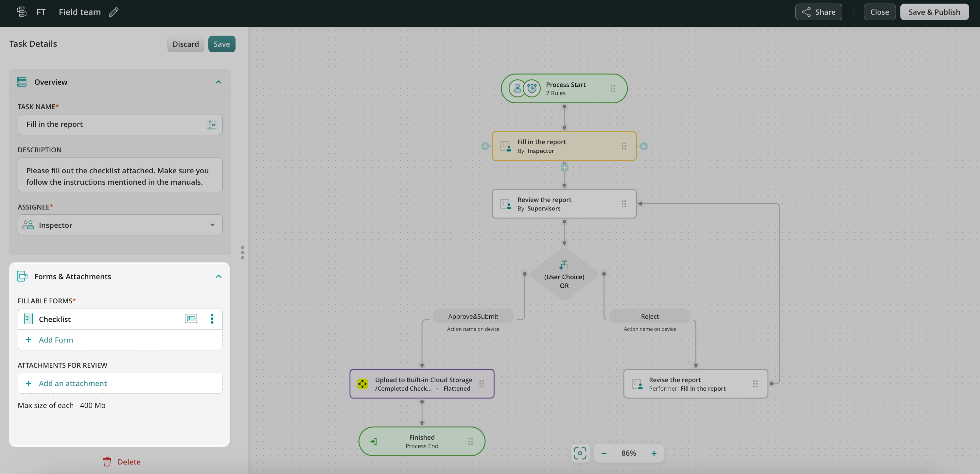Zoom in the canvas with the plus button
980x474 pixels.
click(654, 453)
